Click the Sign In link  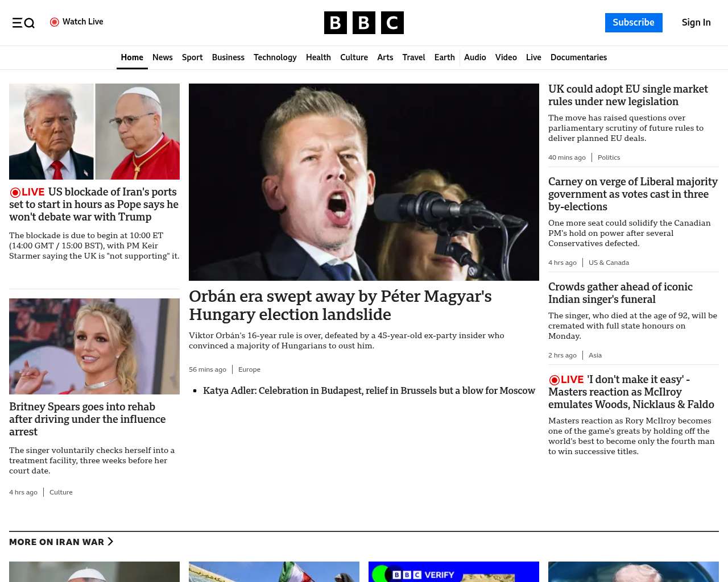pyautogui.click(x=696, y=23)
